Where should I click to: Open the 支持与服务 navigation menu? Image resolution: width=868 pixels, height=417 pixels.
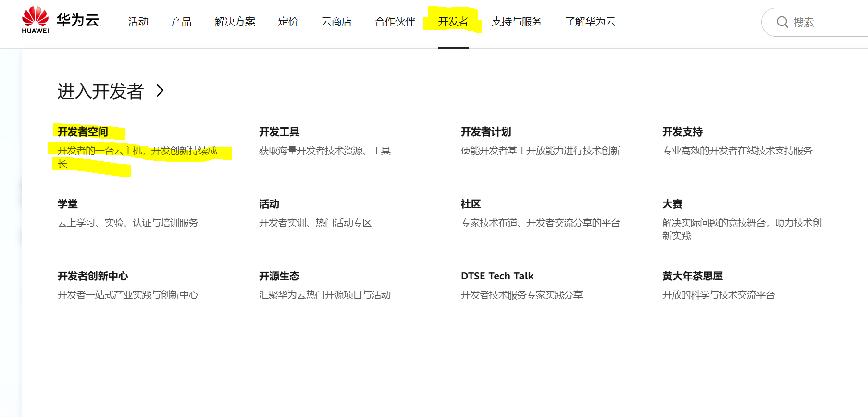click(x=516, y=22)
